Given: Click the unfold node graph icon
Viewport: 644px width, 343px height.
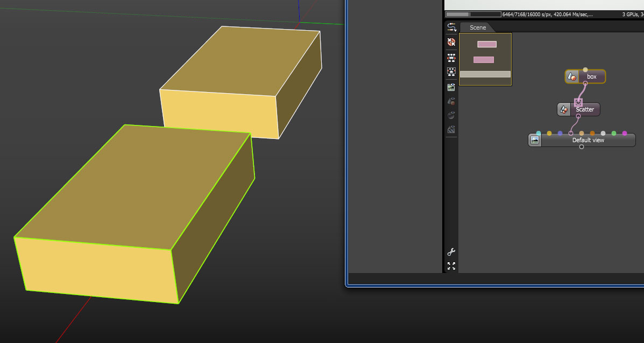Looking at the screenshot, I should pyautogui.click(x=451, y=57).
